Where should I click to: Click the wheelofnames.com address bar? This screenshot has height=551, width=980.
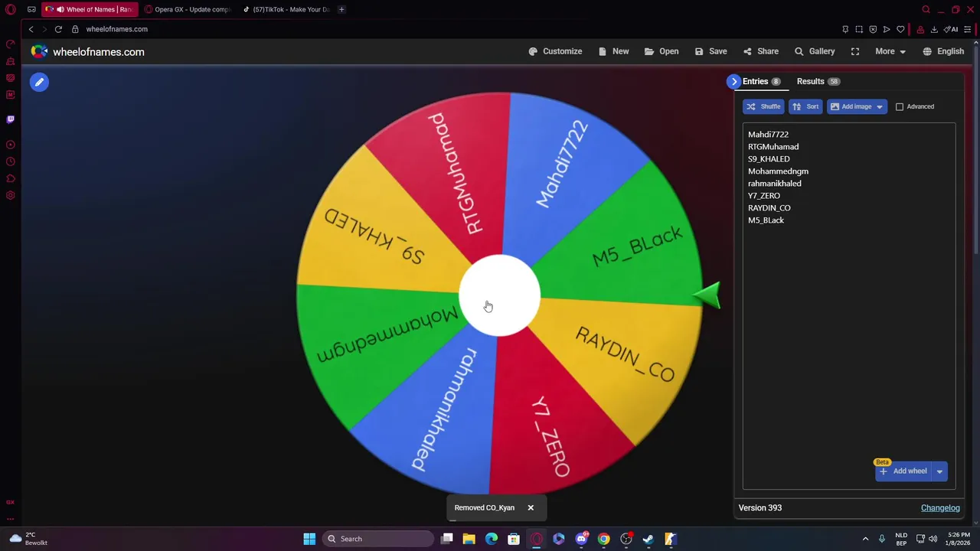[116, 29]
